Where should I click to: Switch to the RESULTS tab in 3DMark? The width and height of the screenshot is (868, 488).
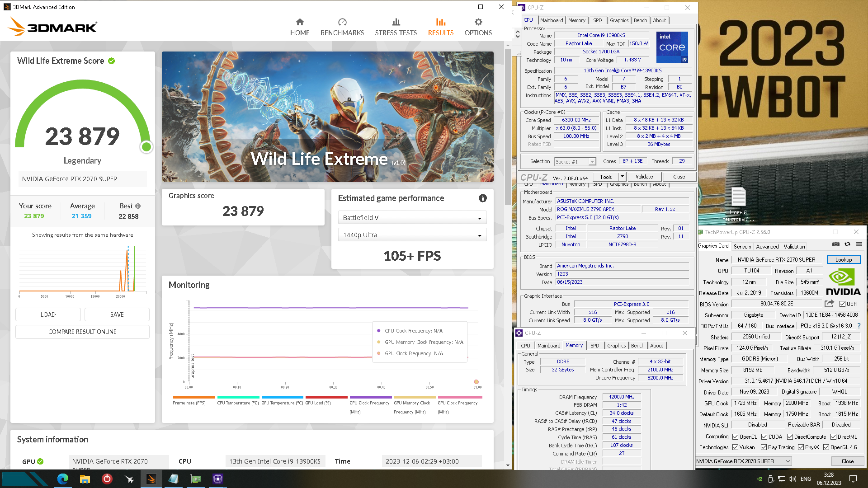(x=441, y=27)
